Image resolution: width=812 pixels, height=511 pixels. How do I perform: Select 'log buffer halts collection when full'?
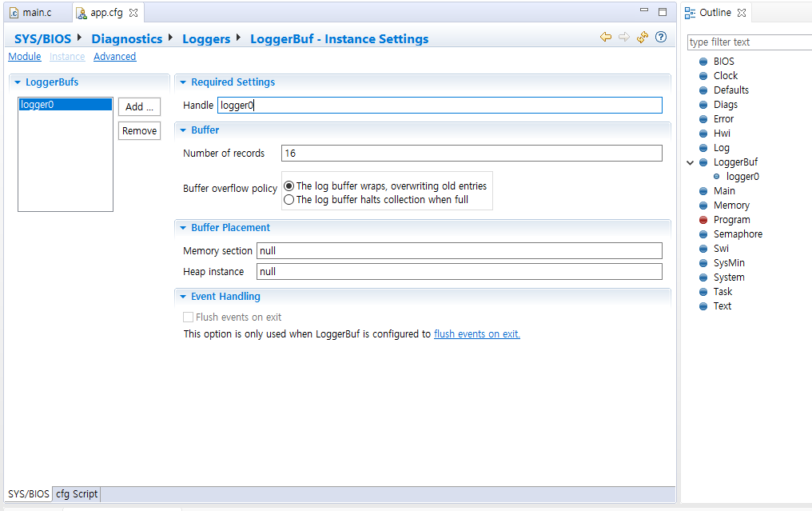tap(289, 200)
